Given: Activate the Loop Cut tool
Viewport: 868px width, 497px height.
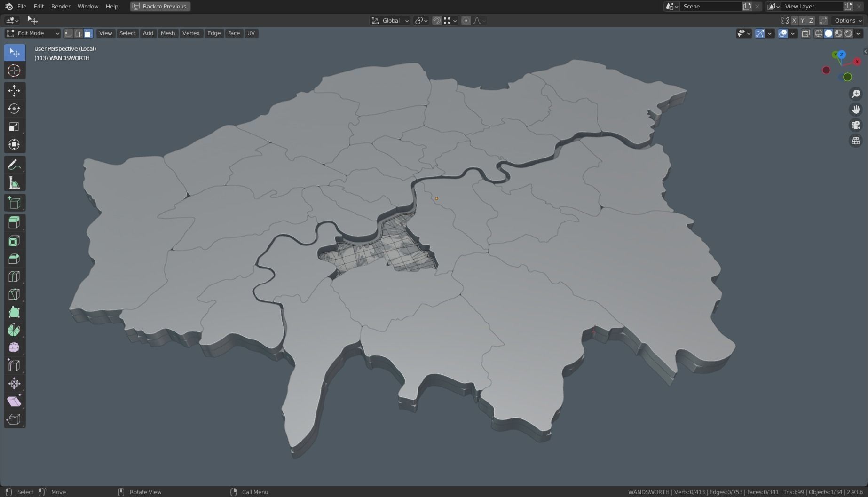Looking at the screenshot, I should coord(14,276).
